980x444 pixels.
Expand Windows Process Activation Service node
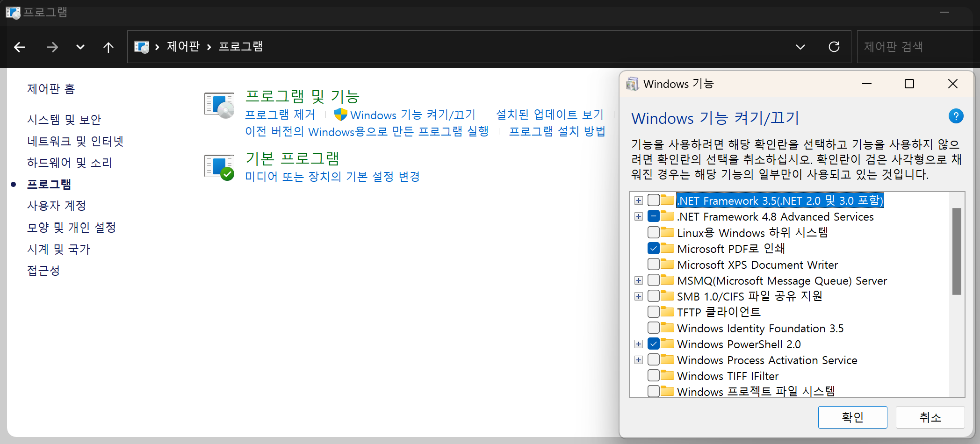click(x=639, y=360)
